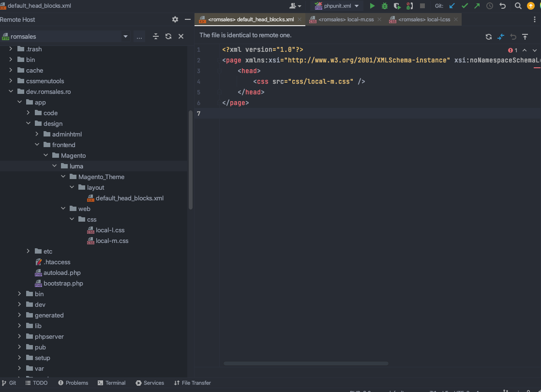
Task: Open Update Project via blue Git arrow
Action: point(451,6)
